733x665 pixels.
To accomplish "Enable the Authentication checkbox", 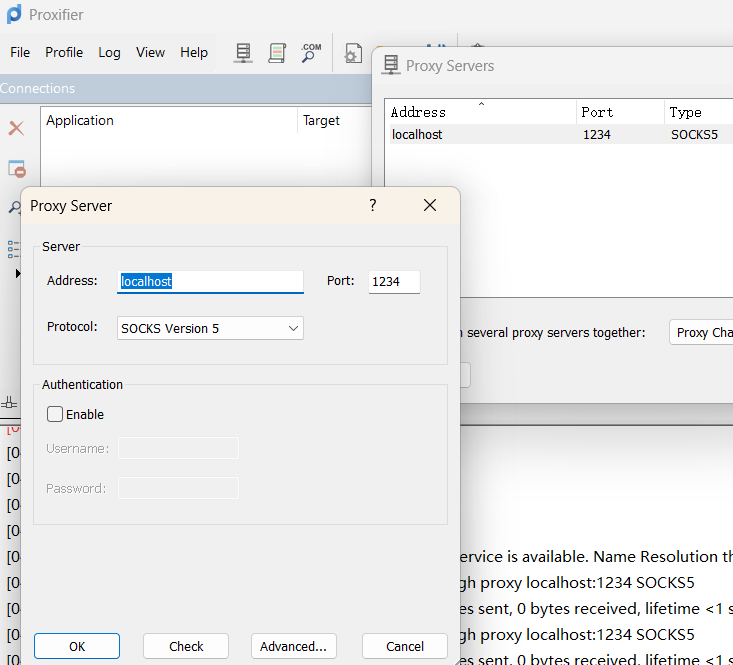I will [x=55, y=414].
